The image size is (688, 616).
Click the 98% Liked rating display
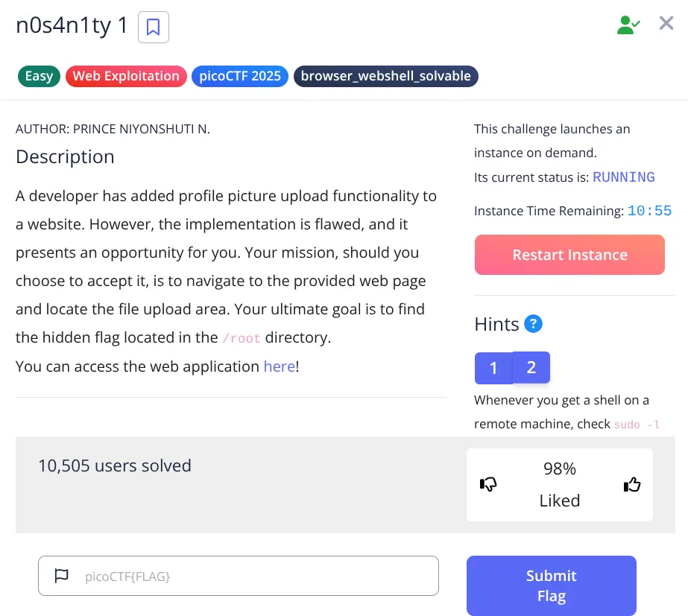pyautogui.click(x=559, y=484)
